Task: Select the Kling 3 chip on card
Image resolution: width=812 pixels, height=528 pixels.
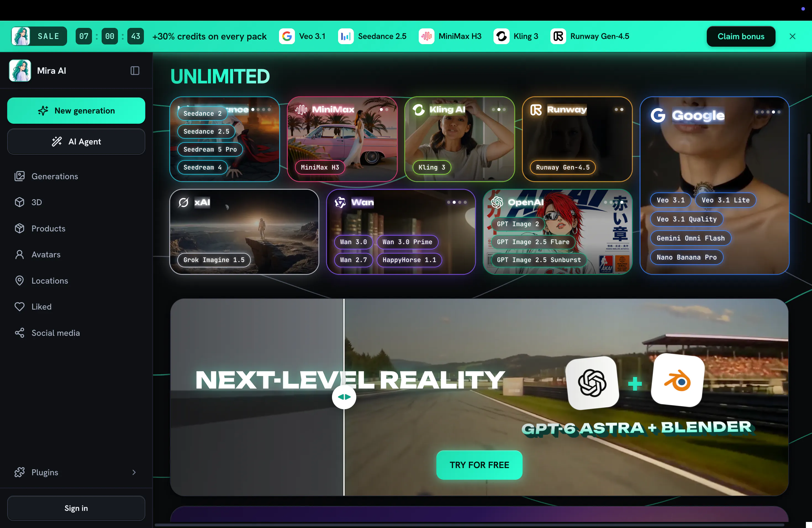Action: pos(432,167)
